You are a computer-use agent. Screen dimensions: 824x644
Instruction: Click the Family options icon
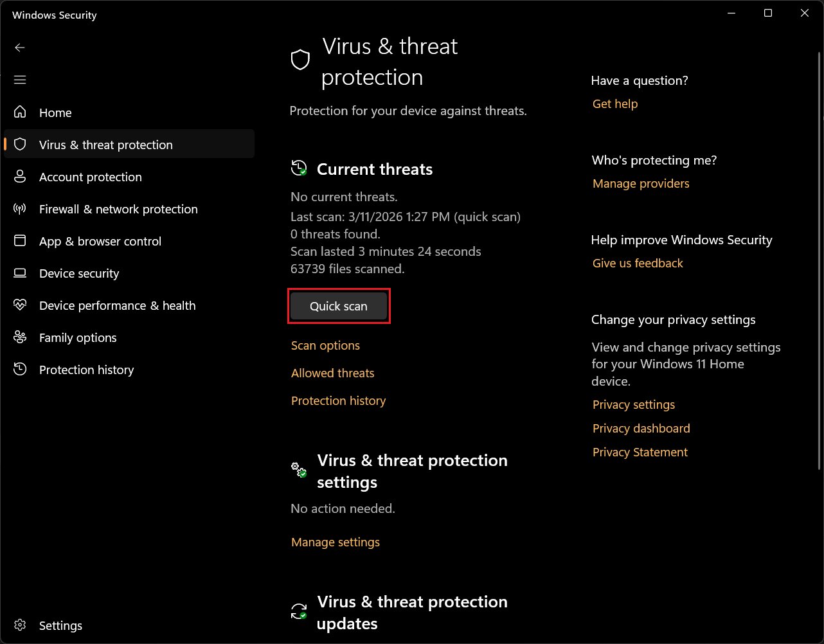pos(20,337)
